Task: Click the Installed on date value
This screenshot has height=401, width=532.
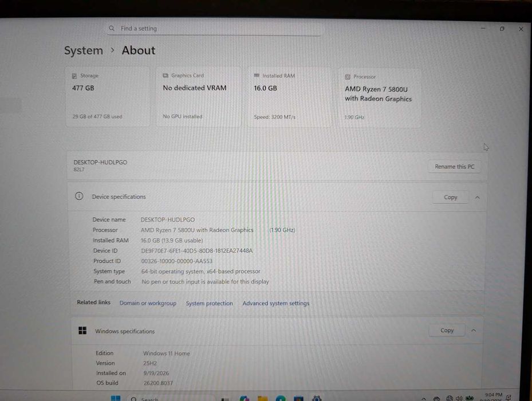Action: tap(156, 373)
